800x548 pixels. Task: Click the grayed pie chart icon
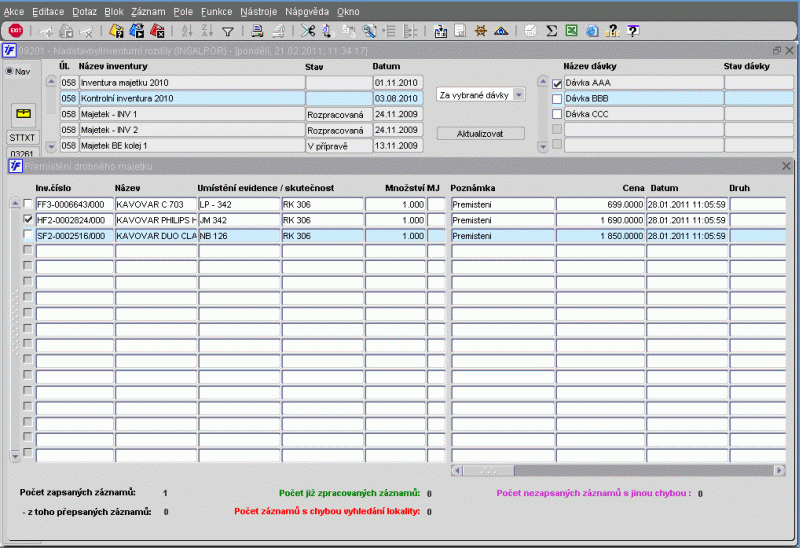pyautogui.click(x=531, y=31)
